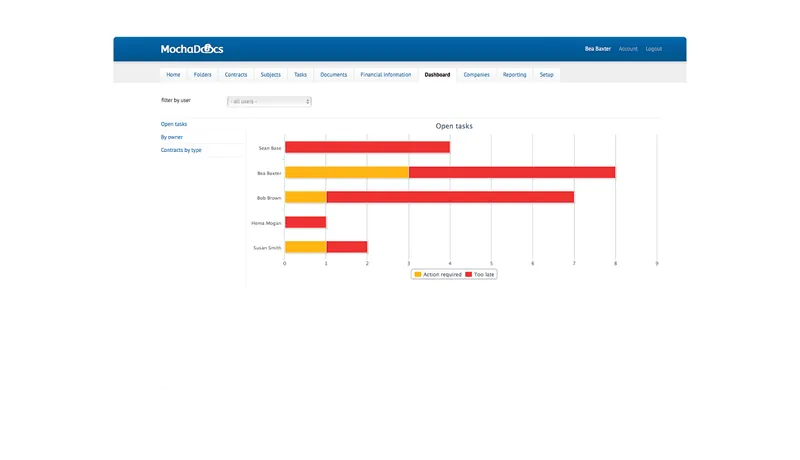The image size is (800, 460).
Task: Go to the Setup tab
Action: pyautogui.click(x=546, y=74)
